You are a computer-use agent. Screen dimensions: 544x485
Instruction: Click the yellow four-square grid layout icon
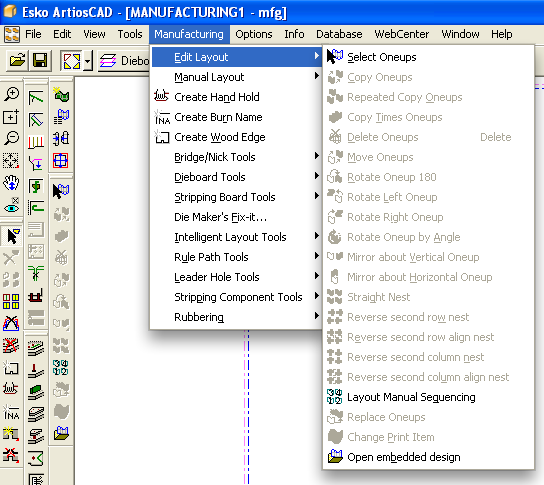click(x=11, y=301)
